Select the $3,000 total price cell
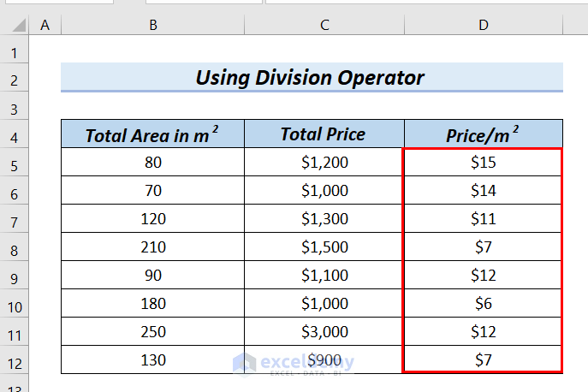588x392 pixels. coord(324,332)
